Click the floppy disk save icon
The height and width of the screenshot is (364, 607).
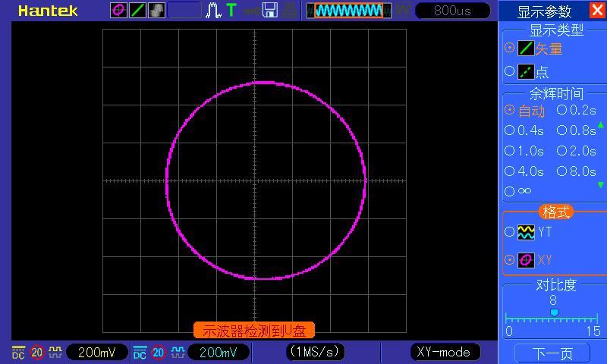pyautogui.click(x=269, y=11)
